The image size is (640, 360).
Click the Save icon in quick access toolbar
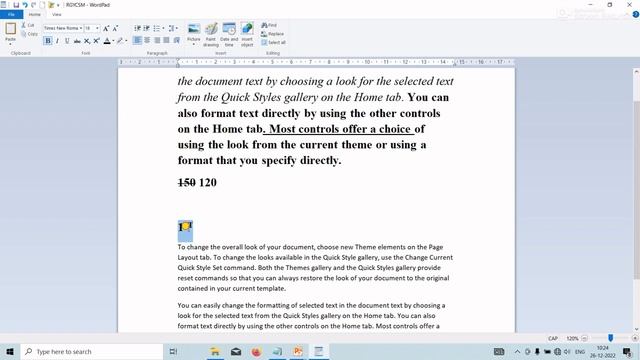pyautogui.click(x=16, y=5)
